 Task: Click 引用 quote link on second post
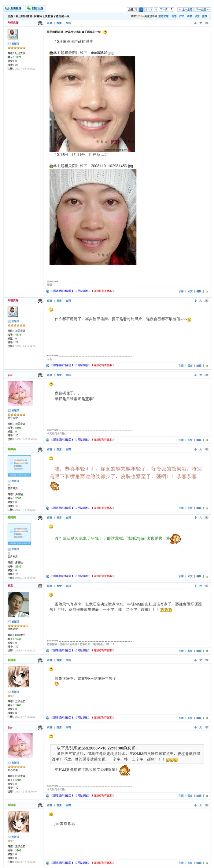click(181, 366)
